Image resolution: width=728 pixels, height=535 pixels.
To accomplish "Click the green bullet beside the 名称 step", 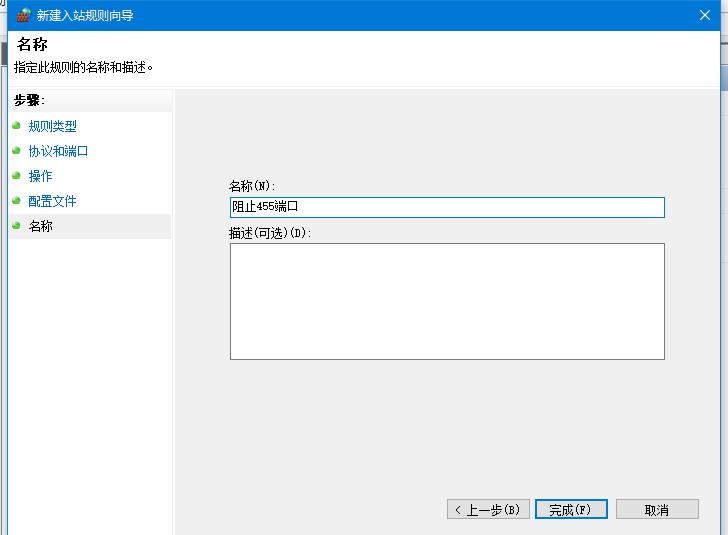I will pyautogui.click(x=16, y=226).
